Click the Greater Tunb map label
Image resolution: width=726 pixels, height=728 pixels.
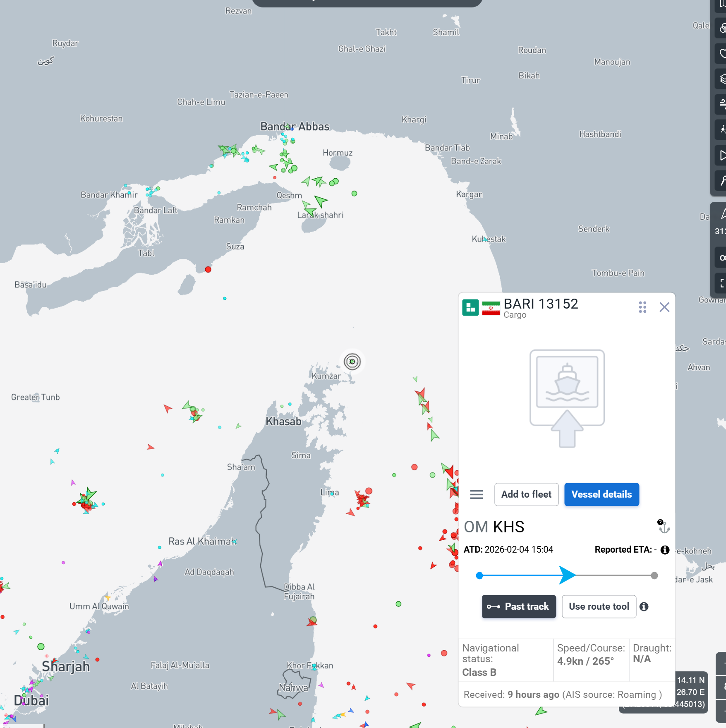point(36,398)
